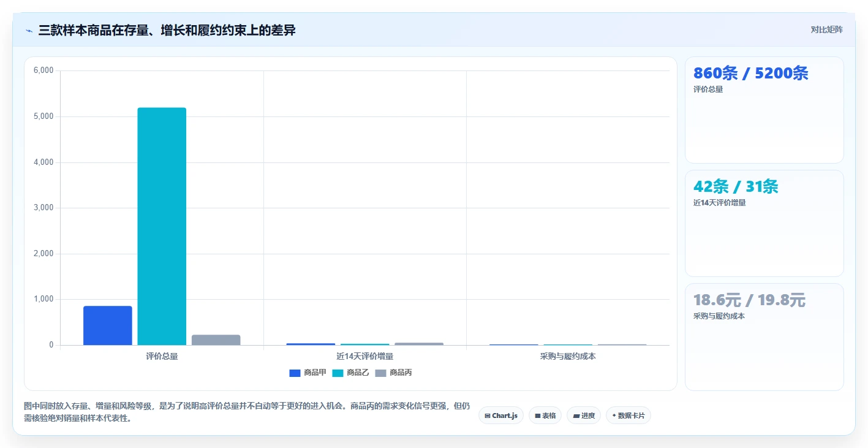Select the blue 商品甲 bar in 评价总量
This screenshot has height=448, width=868.
108,325
